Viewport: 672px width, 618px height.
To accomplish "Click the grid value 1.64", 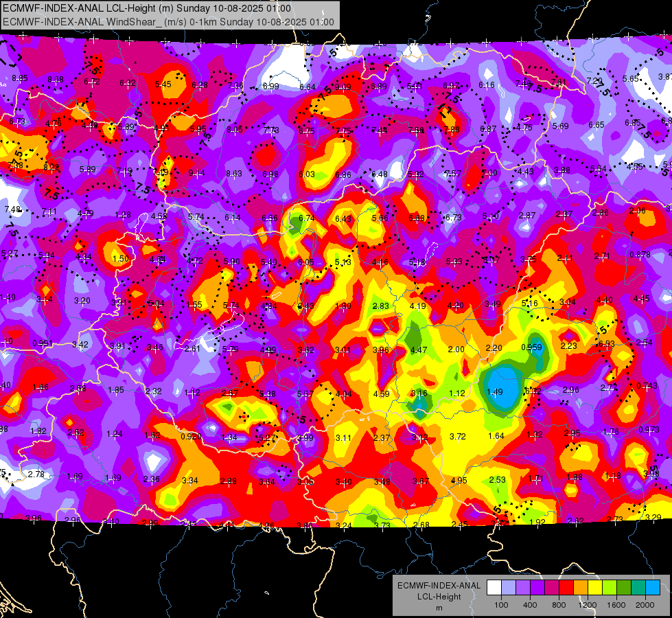I will (496, 436).
